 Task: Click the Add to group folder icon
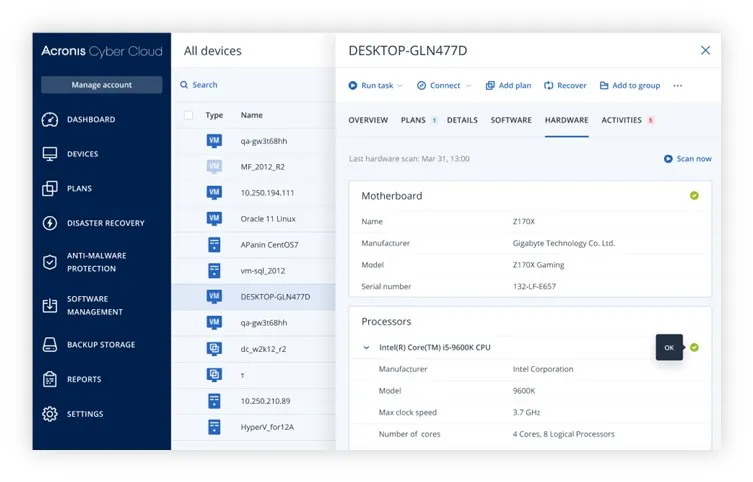[x=604, y=85]
